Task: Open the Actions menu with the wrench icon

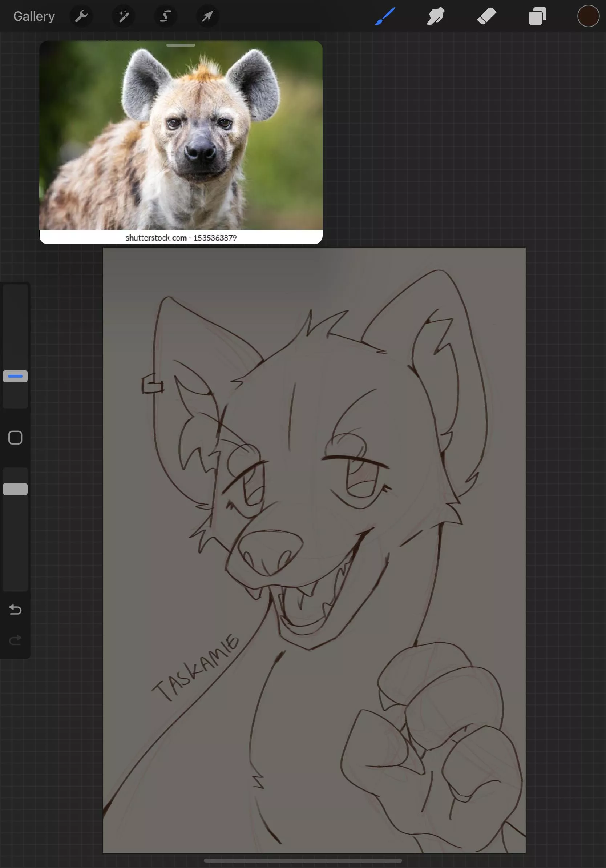Action: coord(81,16)
